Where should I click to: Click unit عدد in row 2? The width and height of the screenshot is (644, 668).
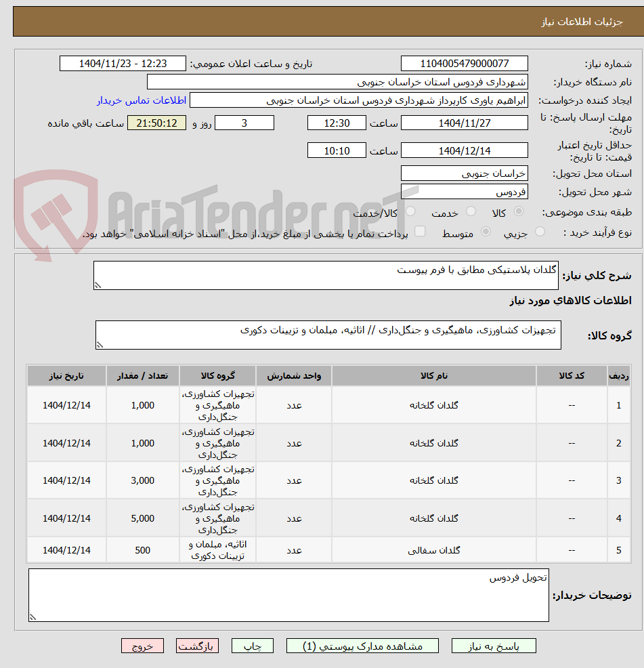tap(294, 443)
